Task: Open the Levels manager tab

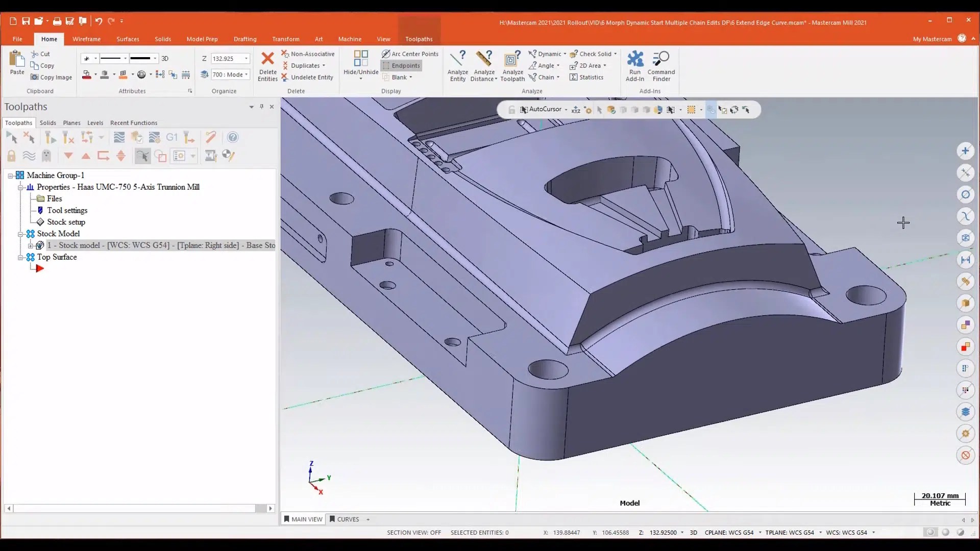Action: pyautogui.click(x=95, y=123)
